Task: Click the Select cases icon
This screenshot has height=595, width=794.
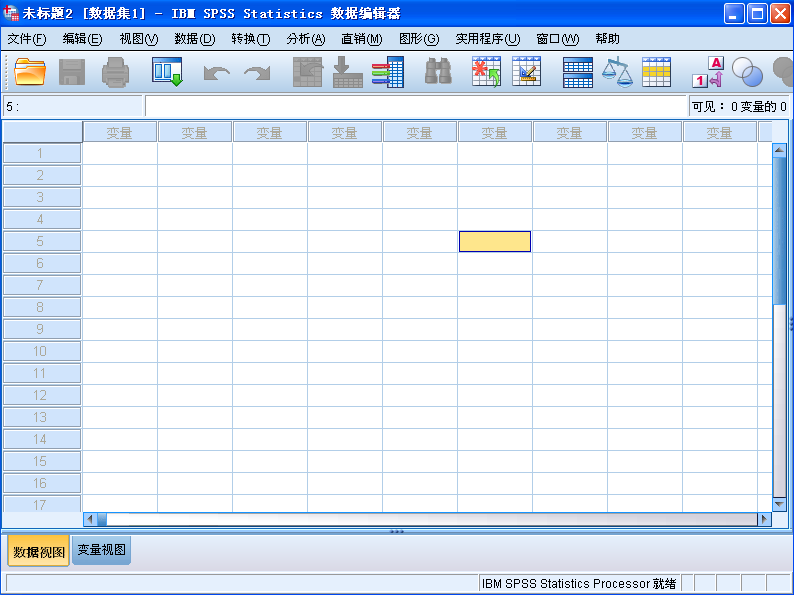Action: pos(656,72)
